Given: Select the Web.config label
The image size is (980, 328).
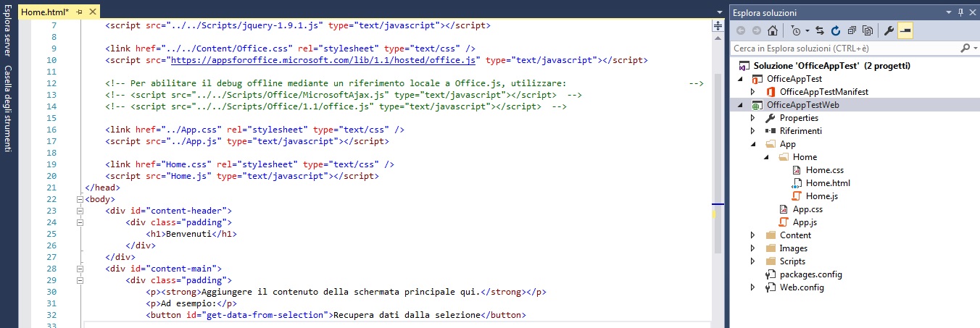Looking at the screenshot, I should (x=802, y=287).
